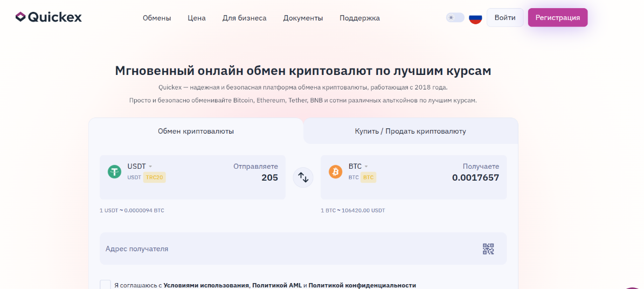Click the Quickex logo
Viewport: 644px width, 289px height.
[x=49, y=17]
